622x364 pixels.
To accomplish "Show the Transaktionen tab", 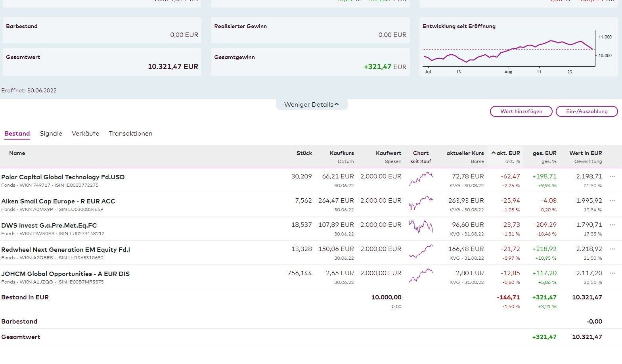I will tap(130, 134).
